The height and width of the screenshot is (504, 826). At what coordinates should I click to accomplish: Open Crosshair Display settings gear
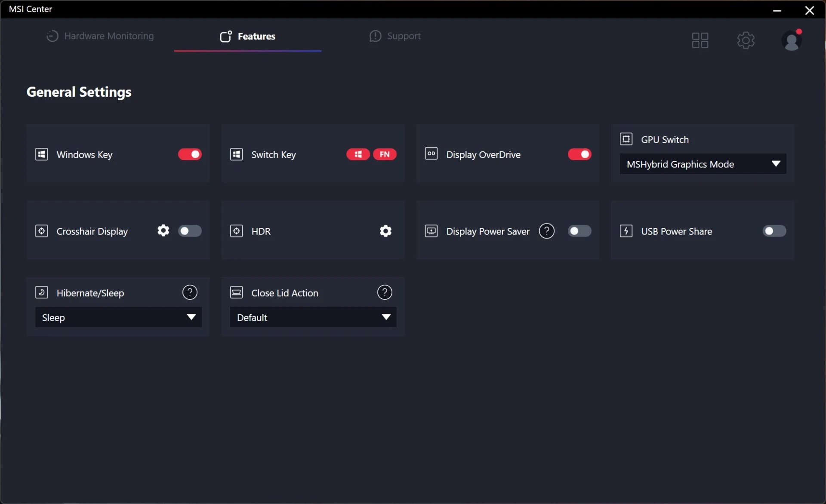click(163, 230)
